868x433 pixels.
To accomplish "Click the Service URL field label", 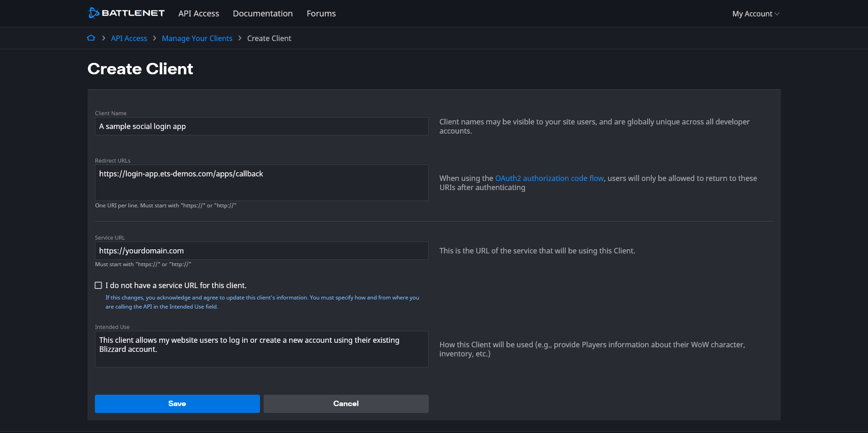I will (110, 238).
